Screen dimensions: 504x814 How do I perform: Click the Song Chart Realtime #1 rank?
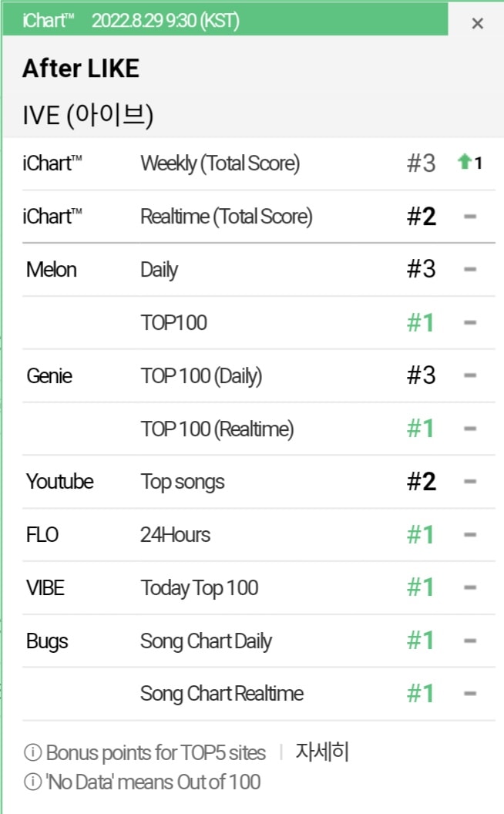click(x=421, y=694)
